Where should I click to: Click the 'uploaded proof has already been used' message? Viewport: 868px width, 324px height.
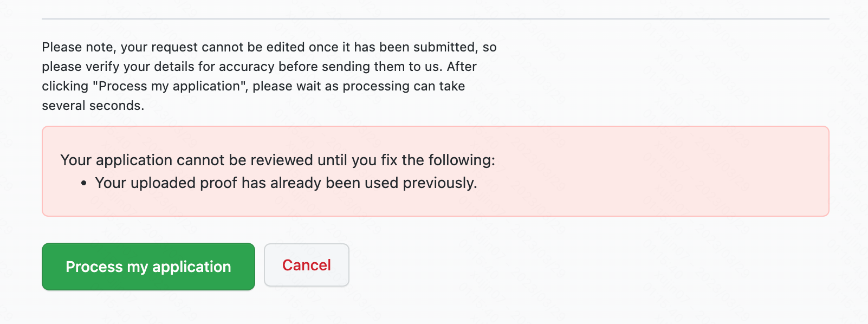(286, 183)
